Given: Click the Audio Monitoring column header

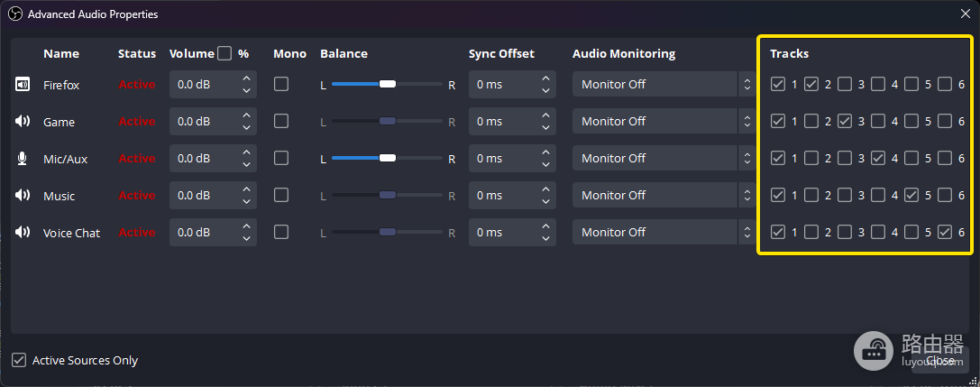Looking at the screenshot, I should point(624,54).
